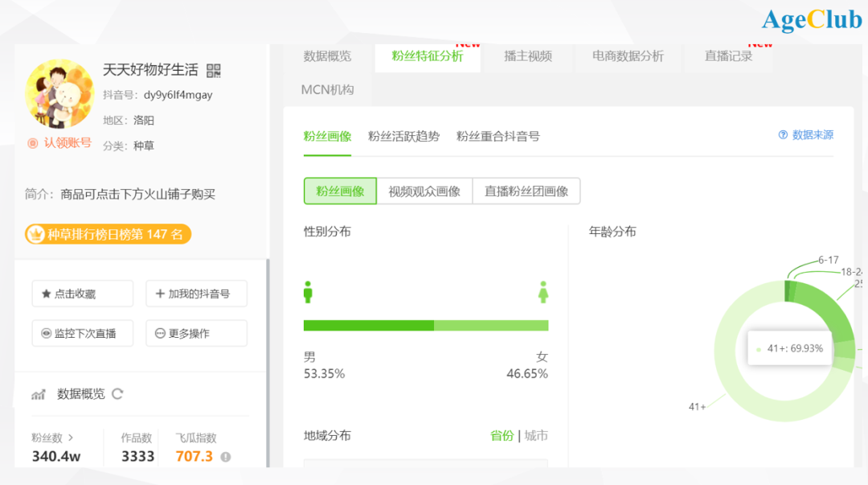Click the info icon next to 707.3
Viewport: 868px width, 485px height.
[x=226, y=457]
